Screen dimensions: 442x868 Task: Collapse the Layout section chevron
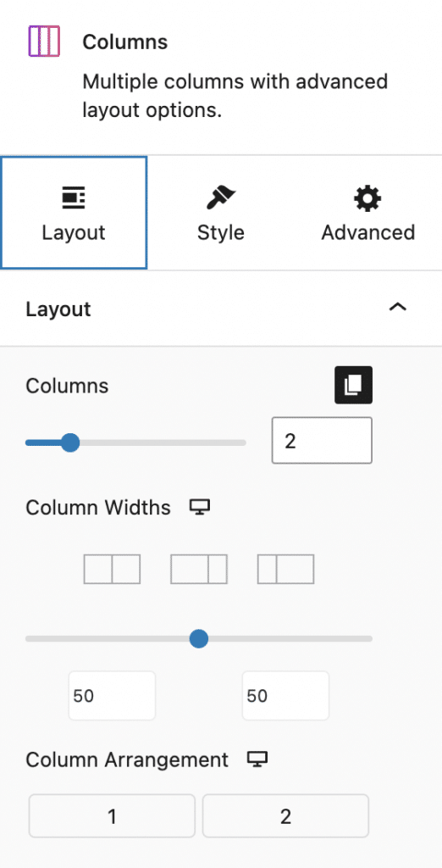[x=398, y=307]
